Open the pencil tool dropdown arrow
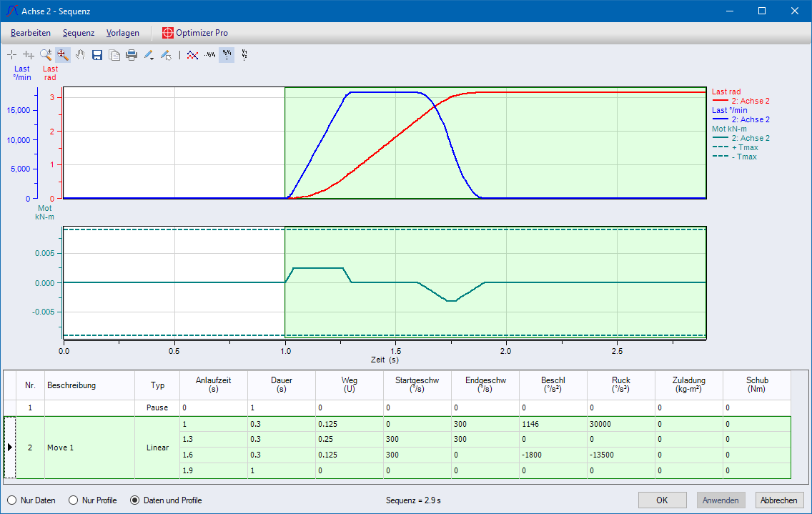812x514 pixels. click(154, 56)
